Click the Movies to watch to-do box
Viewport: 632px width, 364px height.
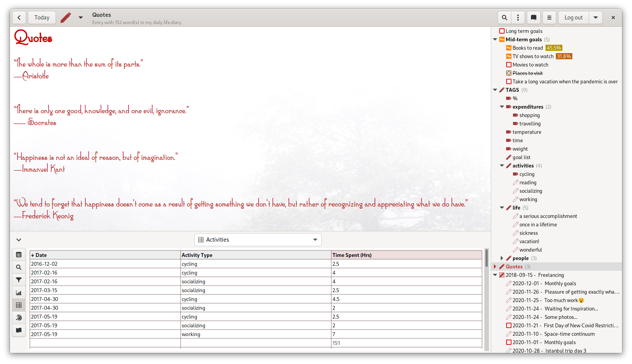[509, 65]
